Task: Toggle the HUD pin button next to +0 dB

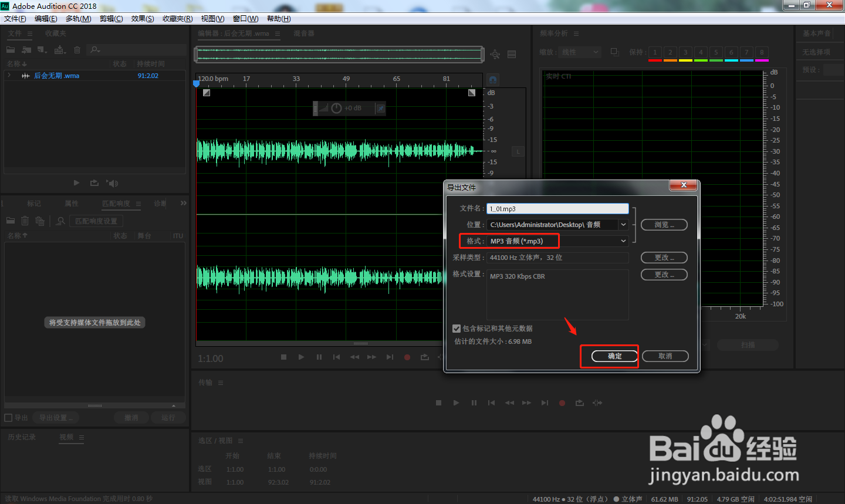Action: [380, 109]
